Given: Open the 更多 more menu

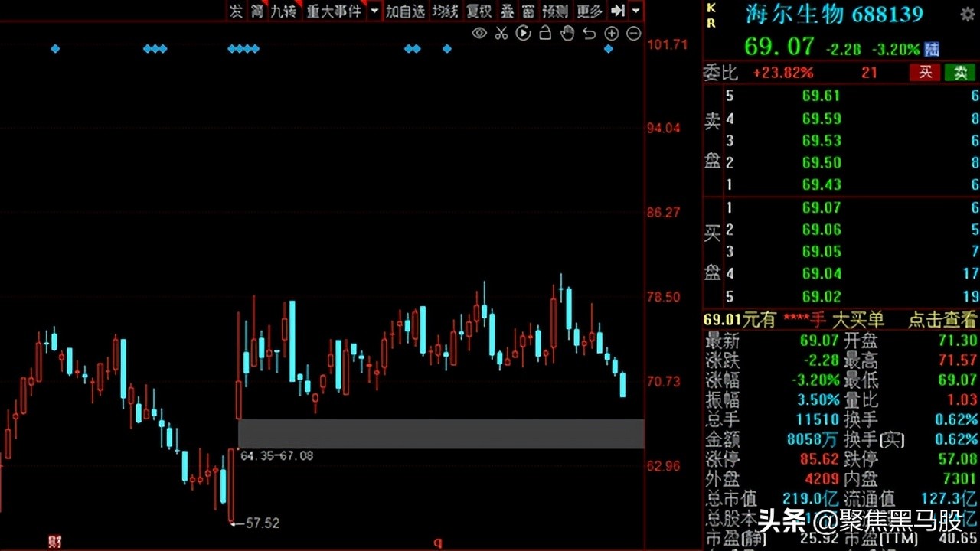Looking at the screenshot, I should 590,11.
